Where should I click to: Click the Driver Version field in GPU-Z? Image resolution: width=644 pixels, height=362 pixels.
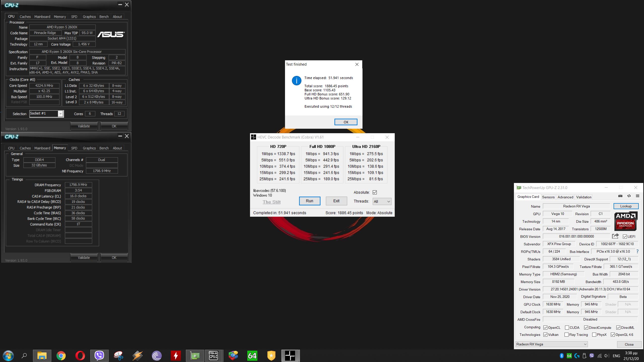click(590, 289)
